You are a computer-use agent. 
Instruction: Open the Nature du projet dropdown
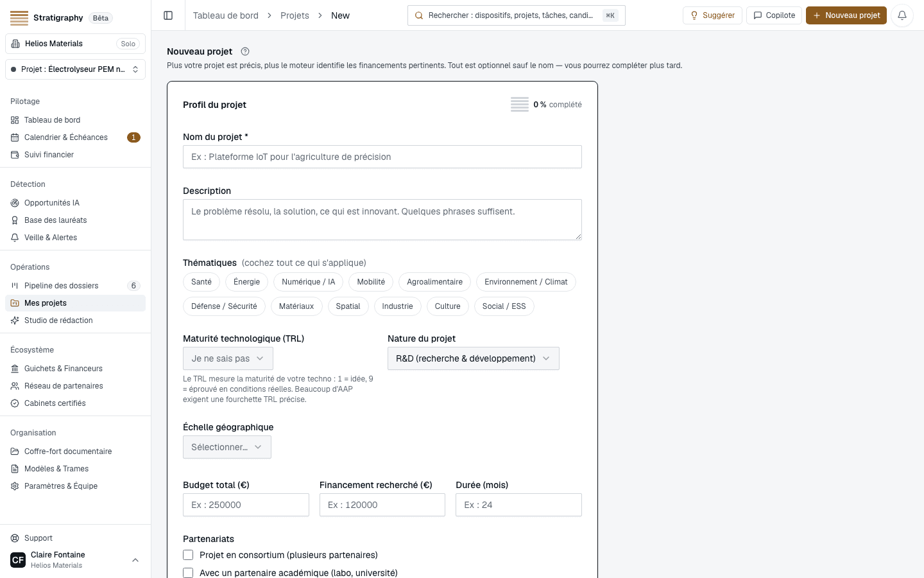[x=474, y=358]
